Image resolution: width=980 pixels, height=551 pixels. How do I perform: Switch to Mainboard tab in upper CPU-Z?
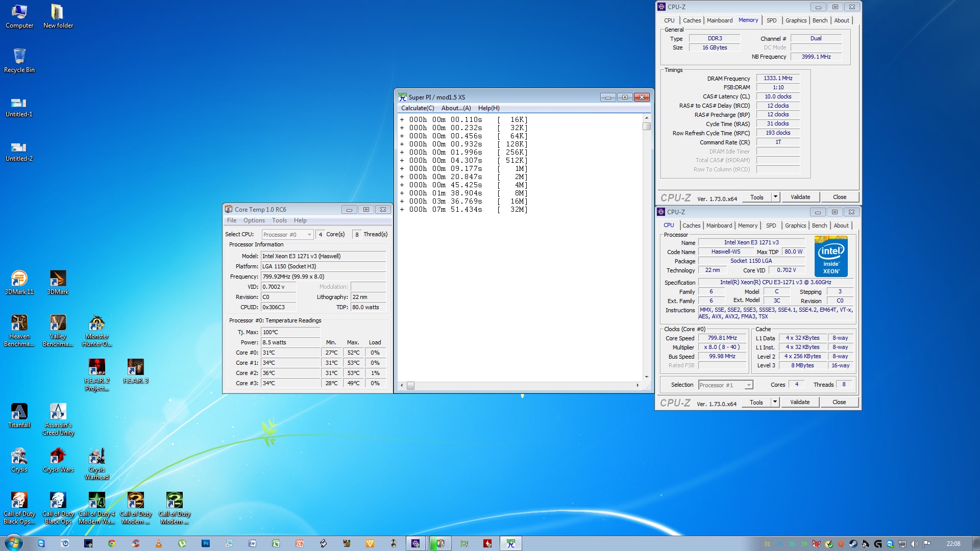[719, 20]
